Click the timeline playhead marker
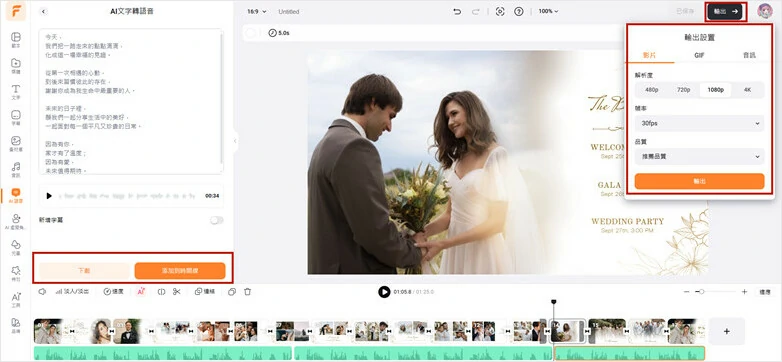This screenshot has width=782, height=362. 553,302
